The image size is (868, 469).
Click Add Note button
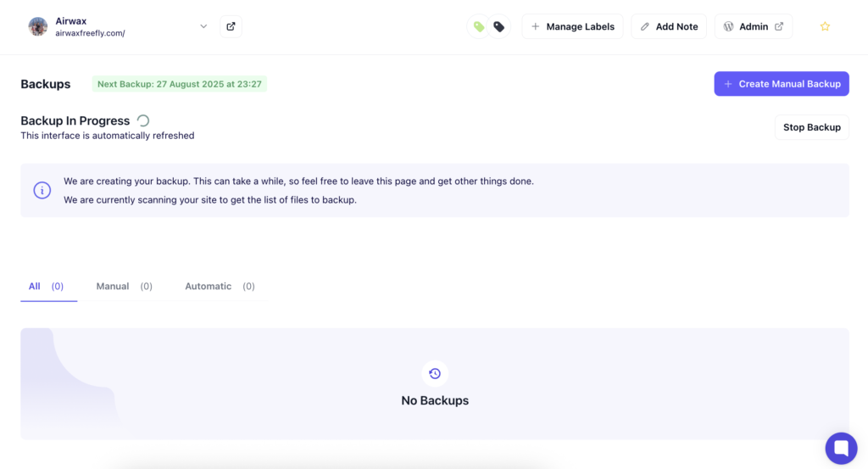coord(669,26)
